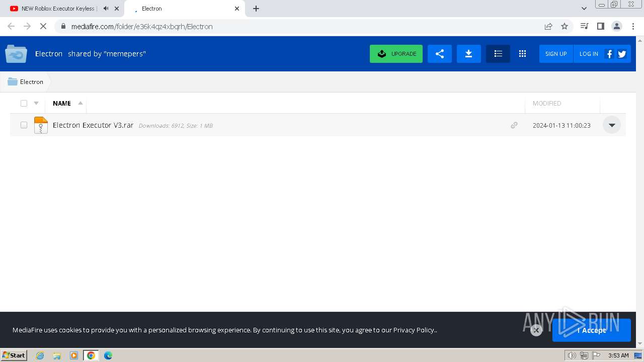Click the MediaFire folder logo icon
This screenshot has width=644, height=362.
[16, 54]
